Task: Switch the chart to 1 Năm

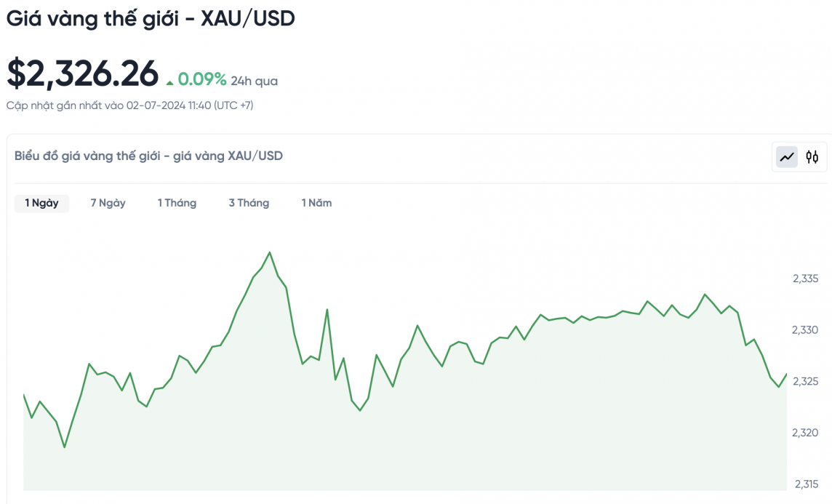Action: tap(316, 203)
